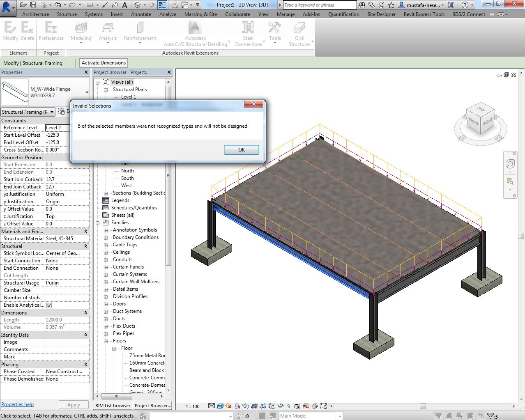Click the Temporary Hide/Isolate glasses icon

click(x=280, y=406)
